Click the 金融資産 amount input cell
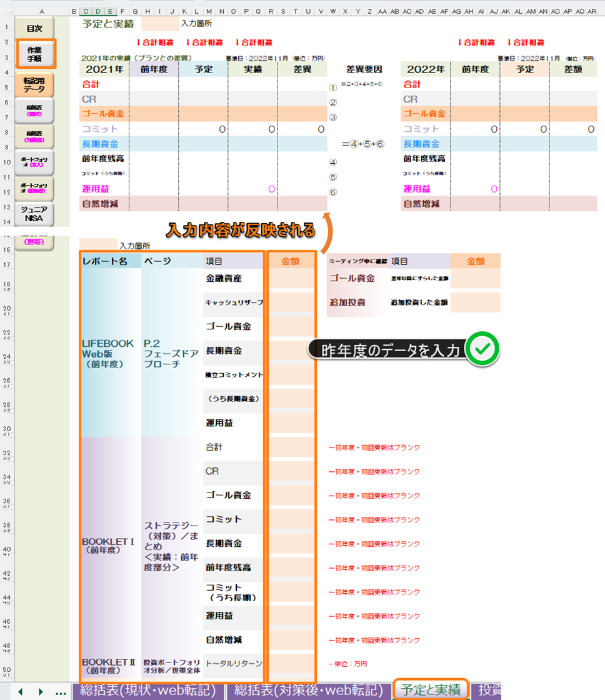The width and height of the screenshot is (605, 700). click(x=291, y=279)
